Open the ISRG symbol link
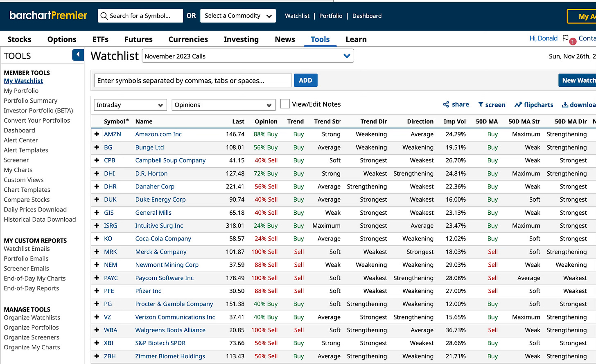 point(111,226)
